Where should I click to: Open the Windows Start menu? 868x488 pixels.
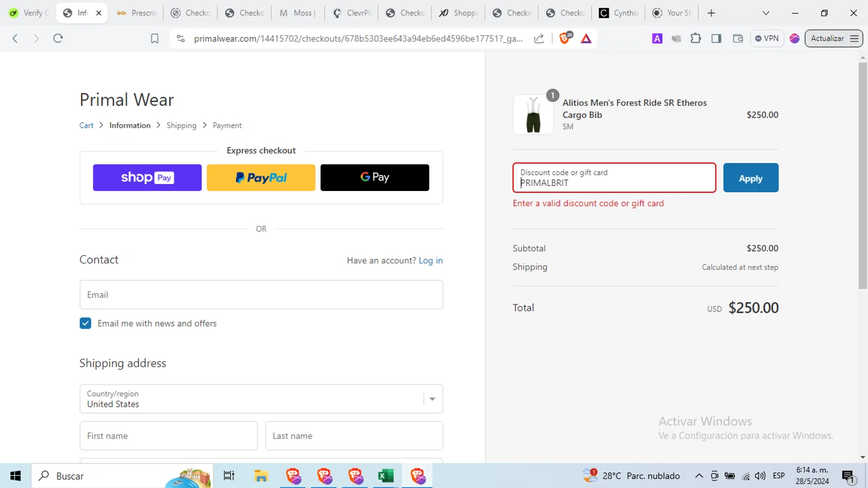pos(15,476)
